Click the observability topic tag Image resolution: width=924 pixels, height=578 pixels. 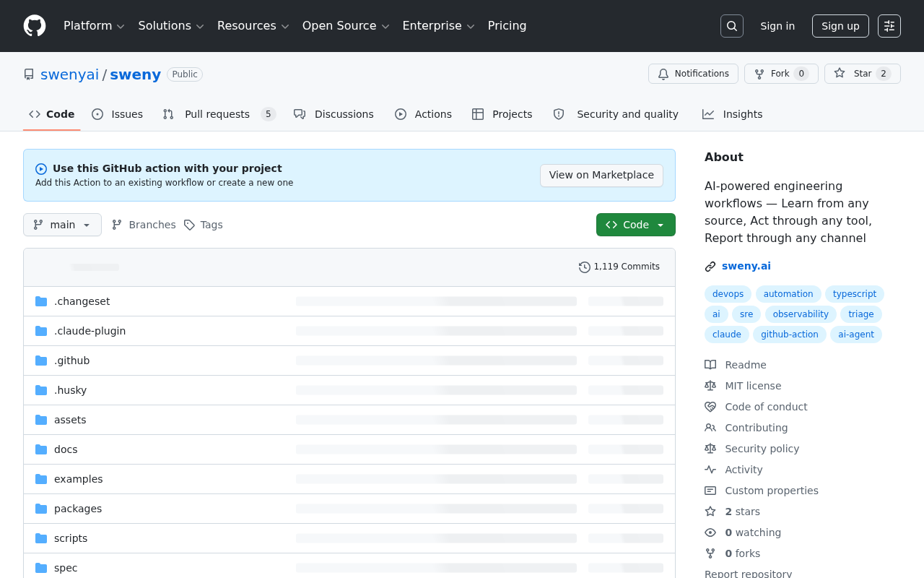801,314
